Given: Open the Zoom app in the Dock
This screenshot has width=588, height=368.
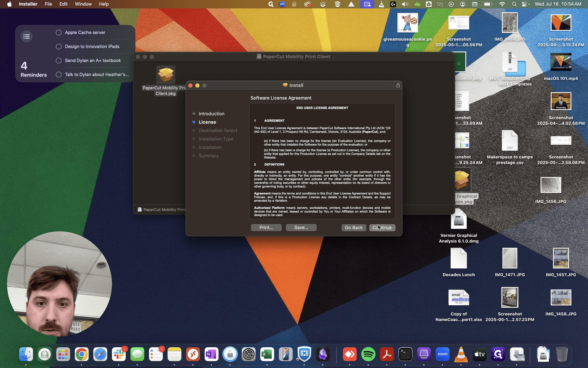Looking at the screenshot, I should (443, 354).
